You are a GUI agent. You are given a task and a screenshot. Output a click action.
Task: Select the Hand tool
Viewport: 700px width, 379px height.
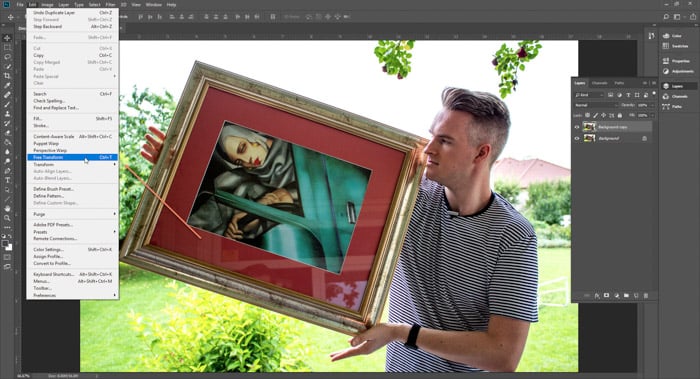(x=7, y=208)
